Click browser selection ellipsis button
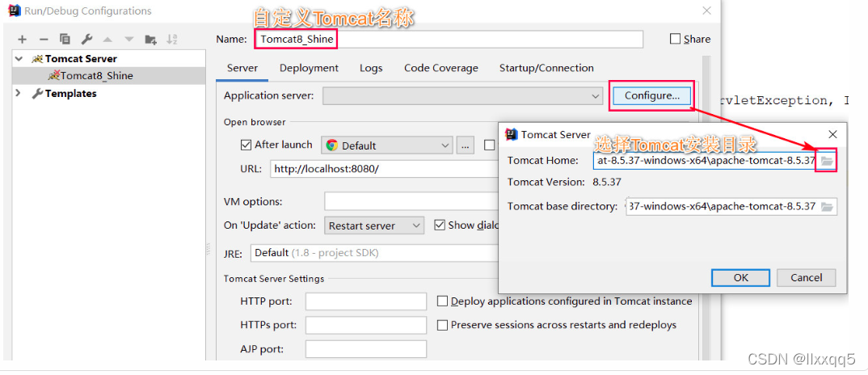 [465, 145]
